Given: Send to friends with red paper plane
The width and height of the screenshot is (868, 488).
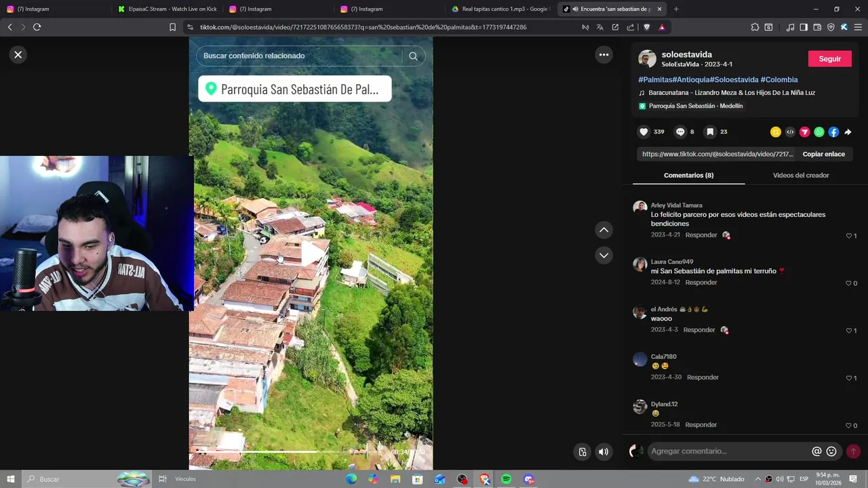Looking at the screenshot, I should (x=804, y=132).
